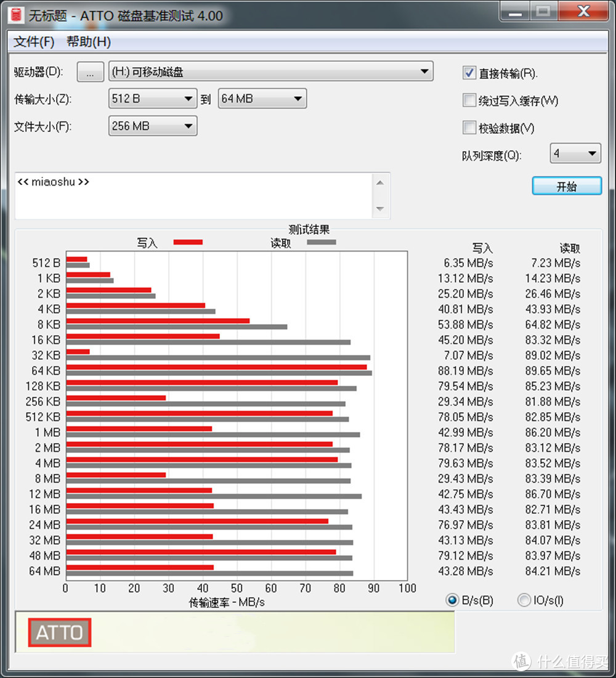
Task: Click the write value 13.12 MB/s
Action: point(466,279)
